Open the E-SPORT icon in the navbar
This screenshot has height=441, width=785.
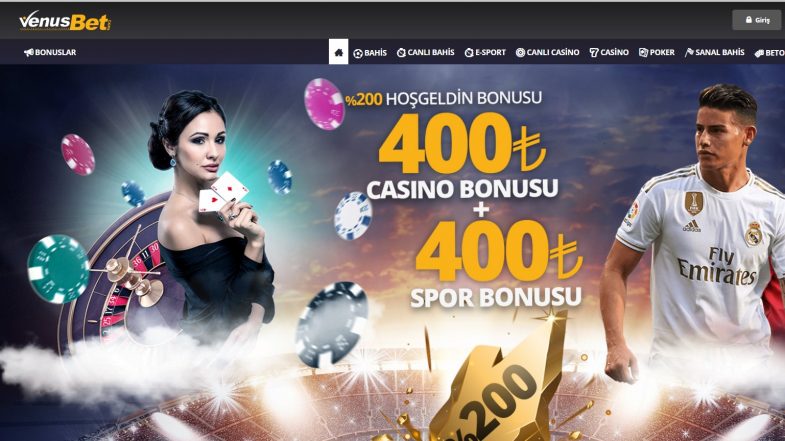[x=469, y=53]
